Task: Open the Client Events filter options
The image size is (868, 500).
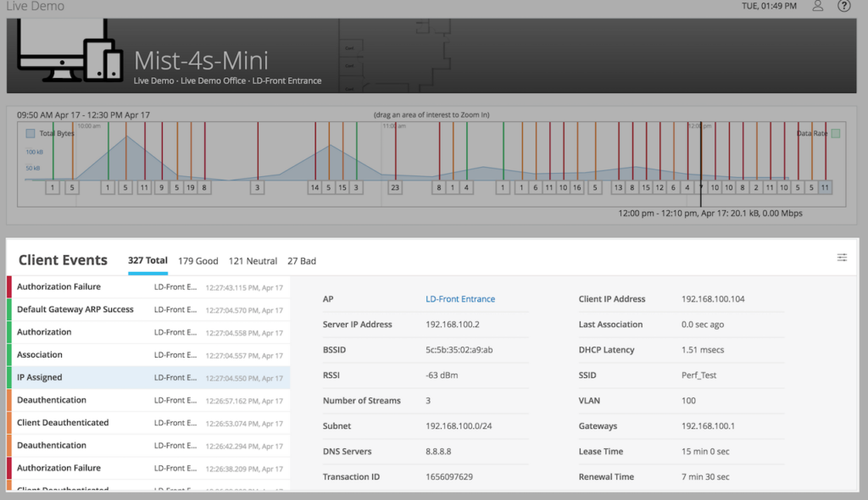Action: (841, 257)
